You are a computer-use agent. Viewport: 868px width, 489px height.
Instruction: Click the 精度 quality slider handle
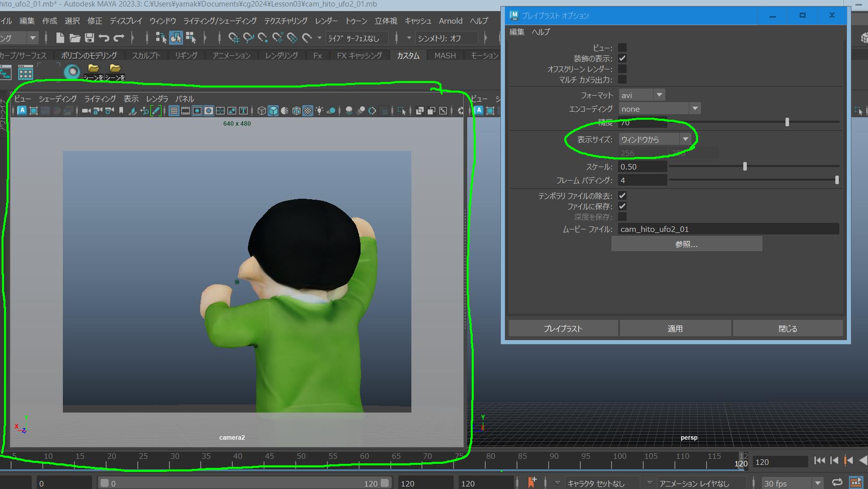787,122
